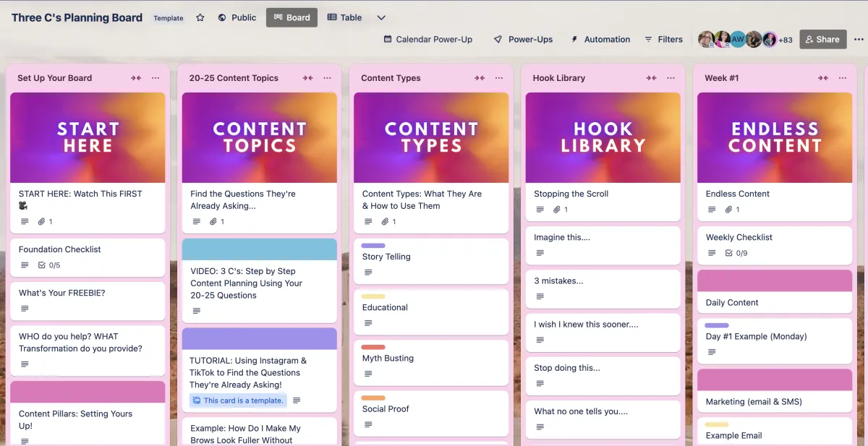Collapse the Week #1 list

823,78
